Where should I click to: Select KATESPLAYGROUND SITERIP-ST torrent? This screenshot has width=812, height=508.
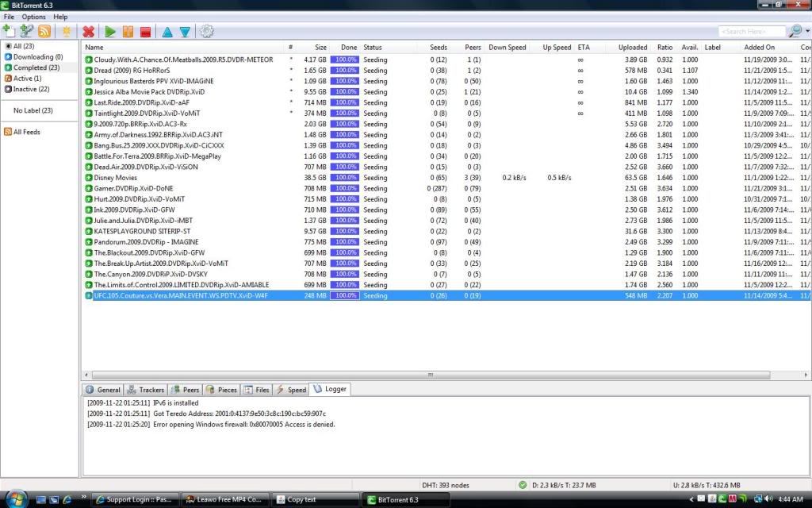point(446,231)
